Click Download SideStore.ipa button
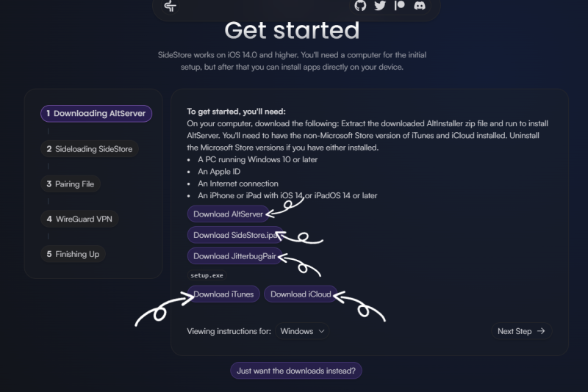Image resolution: width=588 pixels, height=392 pixels. click(x=235, y=235)
